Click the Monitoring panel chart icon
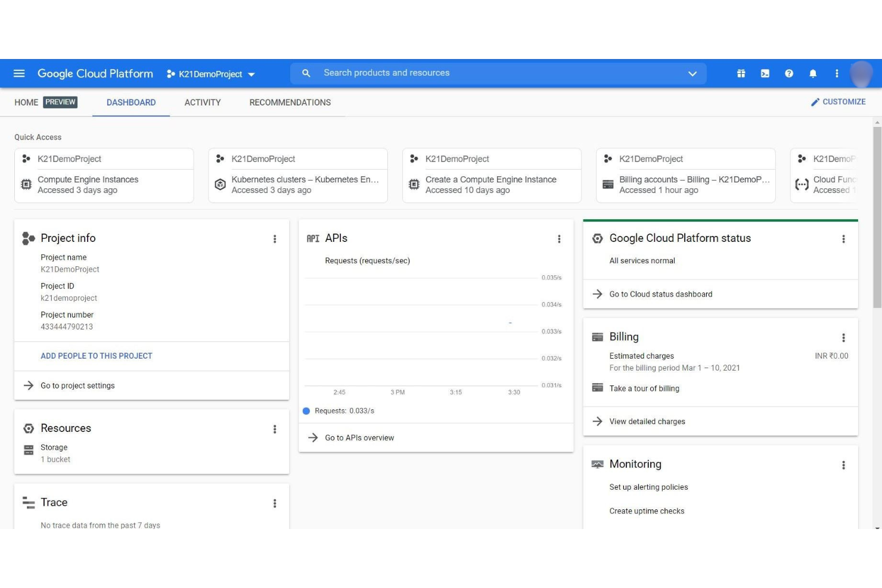Image resolution: width=882 pixels, height=588 pixels. point(597,463)
